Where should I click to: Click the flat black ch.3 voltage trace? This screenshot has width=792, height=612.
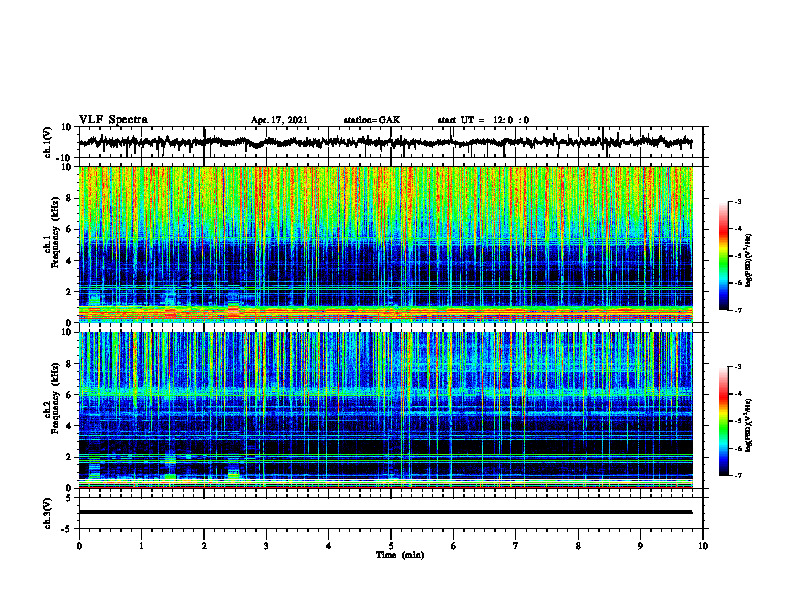pyautogui.click(x=385, y=512)
